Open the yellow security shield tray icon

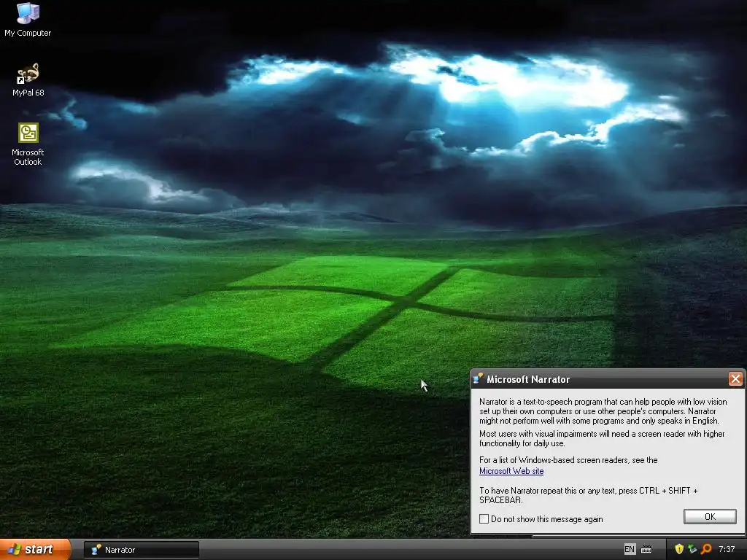tap(679, 549)
